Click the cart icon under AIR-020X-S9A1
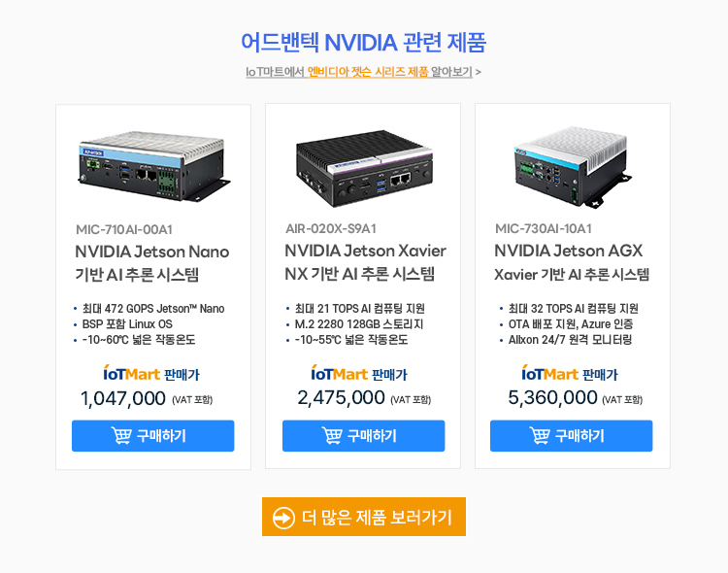Viewport: 728px width, 573px height. [x=332, y=435]
